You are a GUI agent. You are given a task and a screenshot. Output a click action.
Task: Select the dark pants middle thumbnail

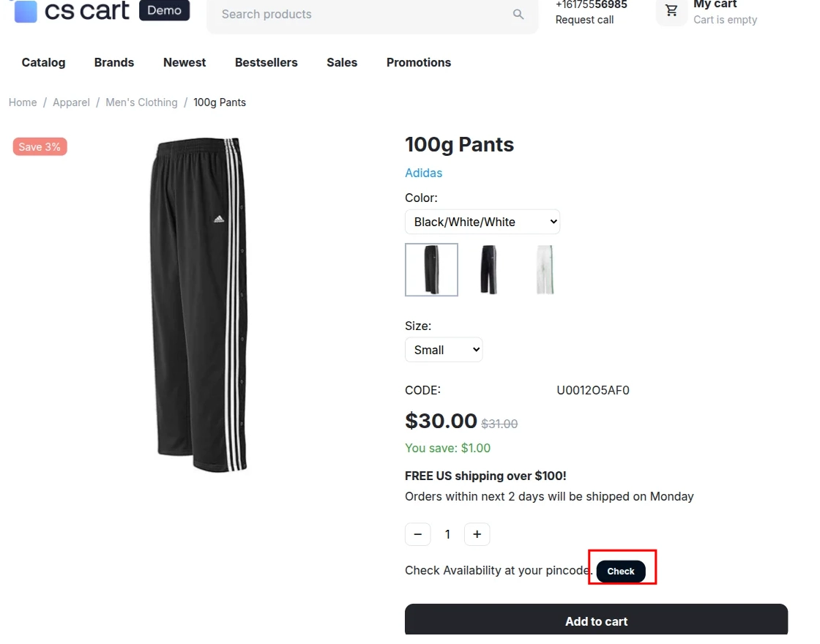click(x=488, y=269)
